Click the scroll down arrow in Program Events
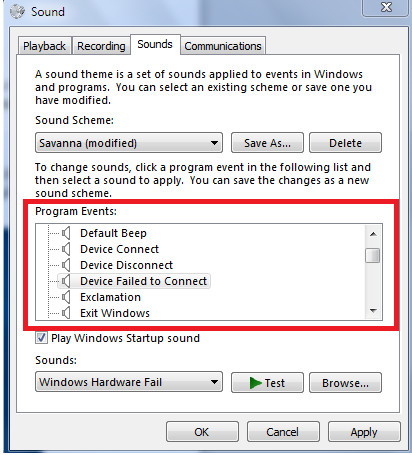The height and width of the screenshot is (455, 412). click(x=373, y=311)
